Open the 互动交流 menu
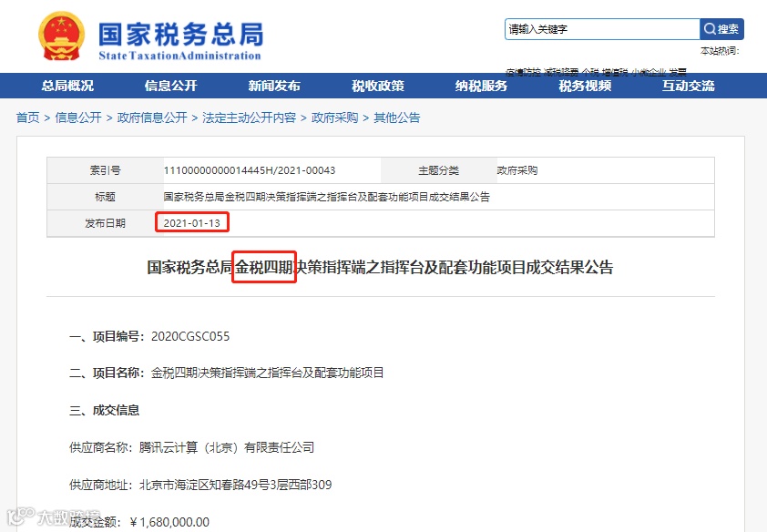 click(689, 86)
